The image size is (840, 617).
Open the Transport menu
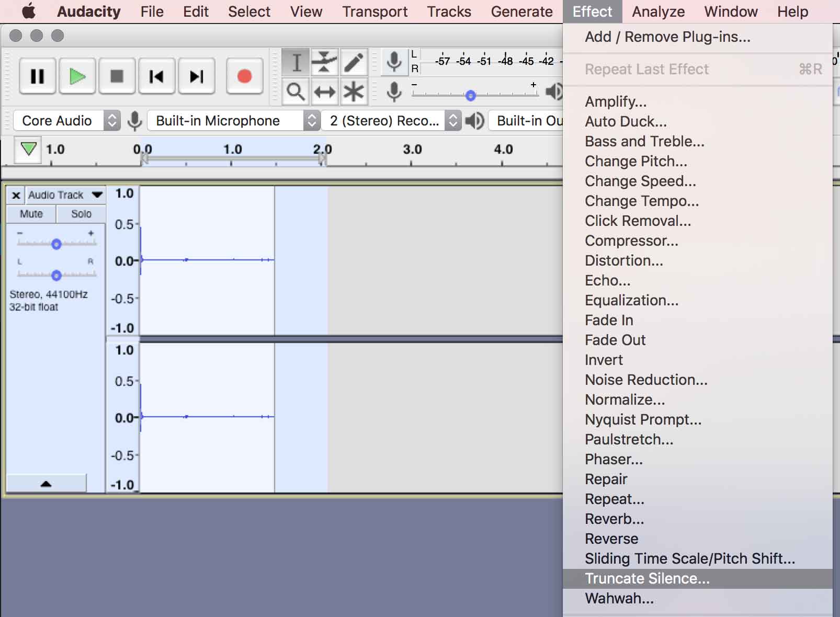coord(374,12)
